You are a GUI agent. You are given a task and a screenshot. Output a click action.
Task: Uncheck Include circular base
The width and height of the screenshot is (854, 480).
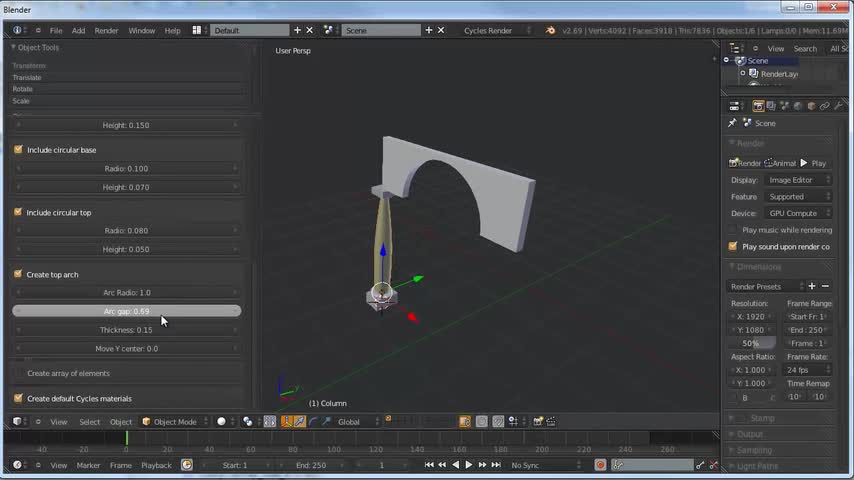coord(19,149)
